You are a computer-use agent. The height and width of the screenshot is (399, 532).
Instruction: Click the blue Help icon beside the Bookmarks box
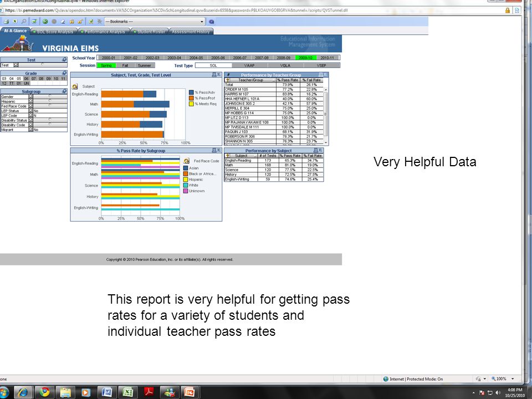click(211, 22)
